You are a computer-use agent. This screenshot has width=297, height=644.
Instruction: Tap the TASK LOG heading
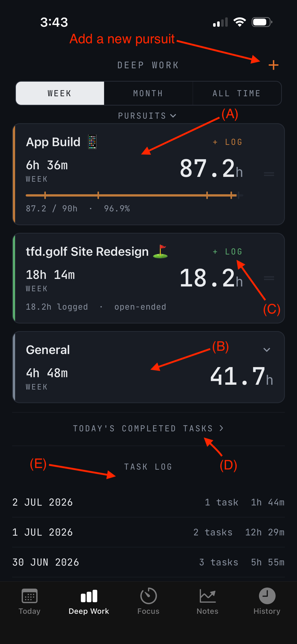click(x=148, y=467)
